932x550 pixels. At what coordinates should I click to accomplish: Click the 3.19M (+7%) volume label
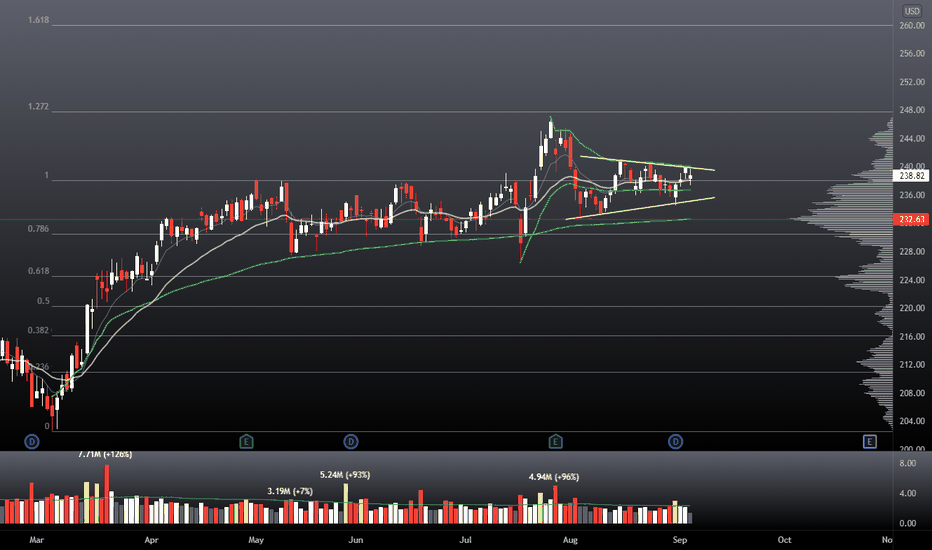point(289,491)
